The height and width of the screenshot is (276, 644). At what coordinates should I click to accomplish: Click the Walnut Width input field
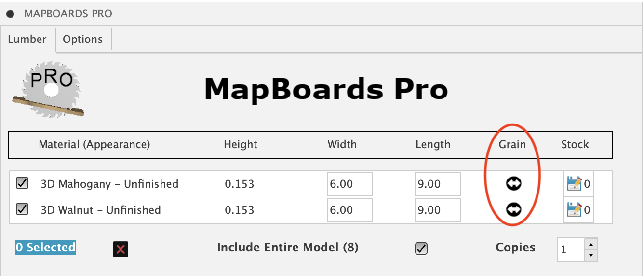pos(349,210)
